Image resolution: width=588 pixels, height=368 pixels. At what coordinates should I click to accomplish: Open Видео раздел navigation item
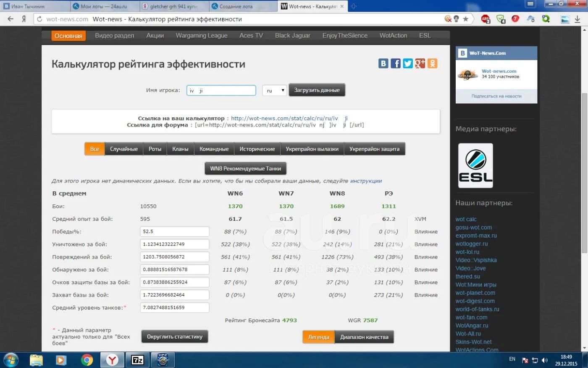pyautogui.click(x=114, y=36)
